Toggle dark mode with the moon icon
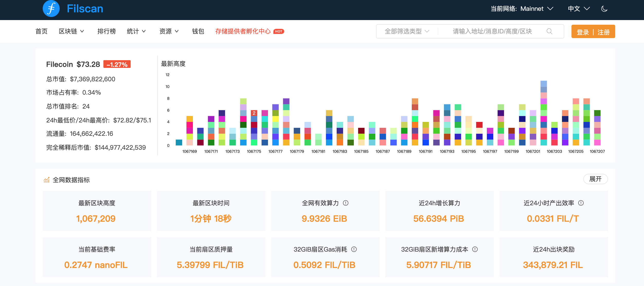644x286 pixels. coord(604,9)
